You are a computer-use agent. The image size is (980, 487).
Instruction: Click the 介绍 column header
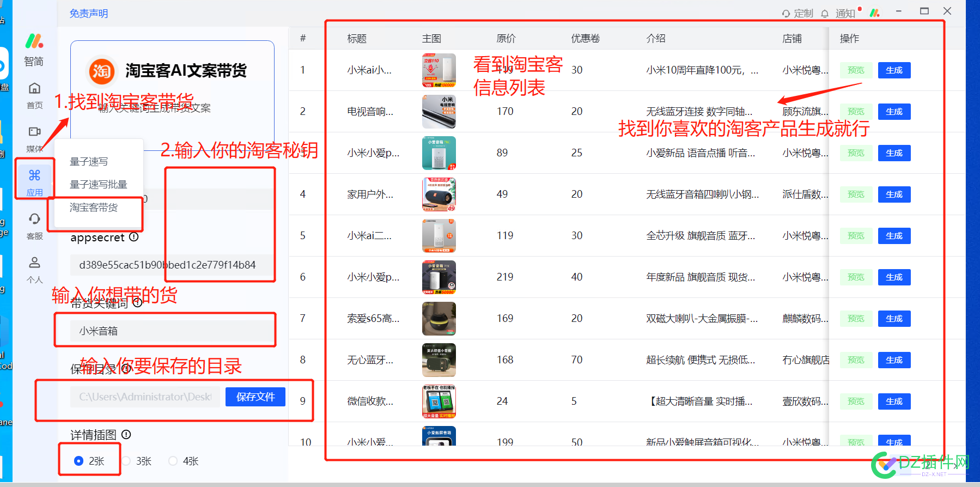pyautogui.click(x=656, y=39)
